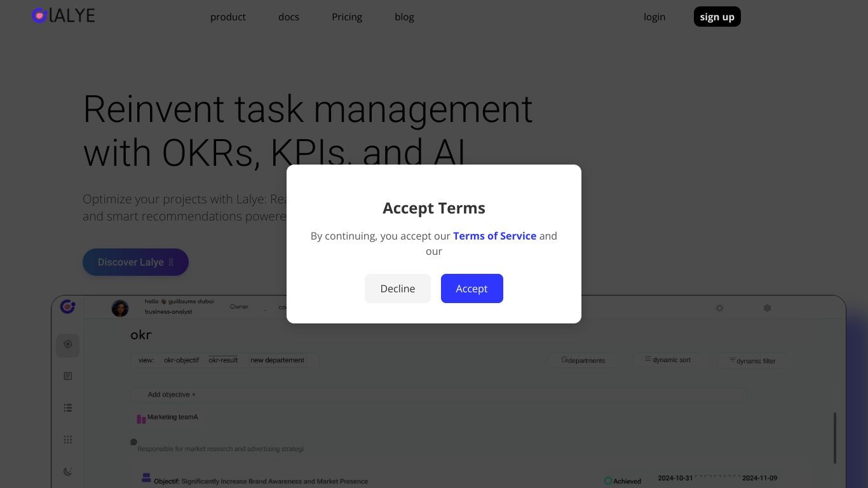
Task: Open the OKR target icon in the sidebar
Action: coord(68,344)
